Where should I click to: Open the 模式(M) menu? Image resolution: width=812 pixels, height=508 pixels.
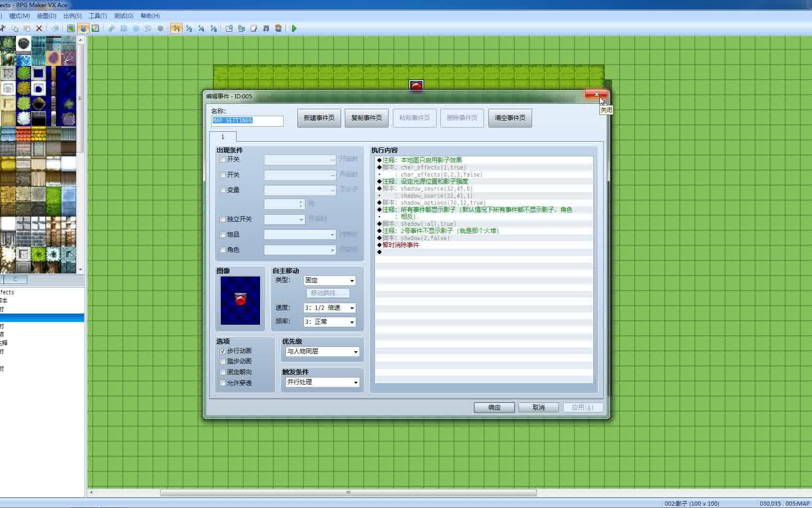[20, 16]
